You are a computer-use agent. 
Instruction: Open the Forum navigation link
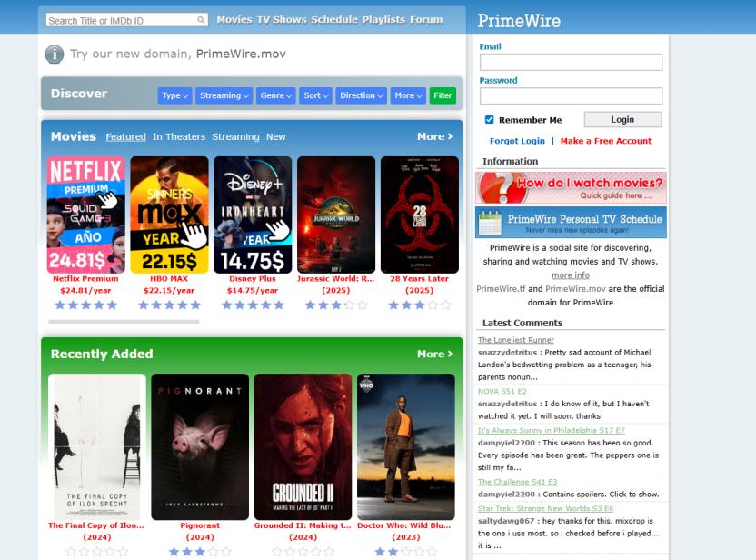tap(426, 20)
